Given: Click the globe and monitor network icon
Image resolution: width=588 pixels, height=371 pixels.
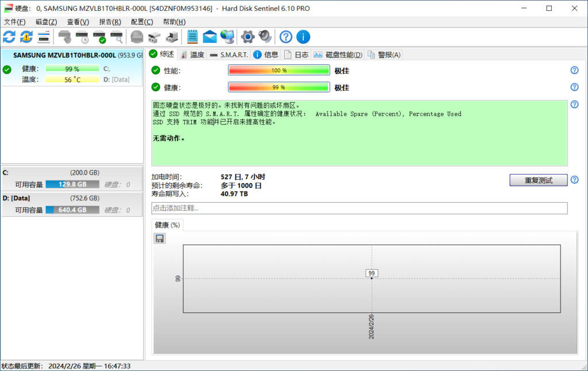Looking at the screenshot, I should (x=227, y=37).
